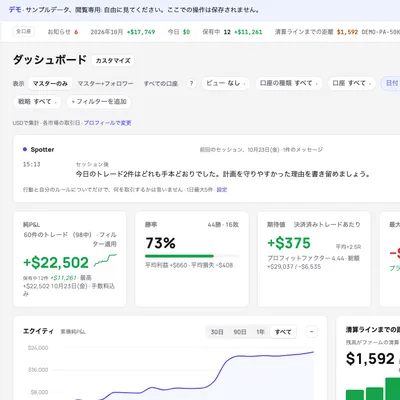Click the 73% win rate value

coord(160,243)
